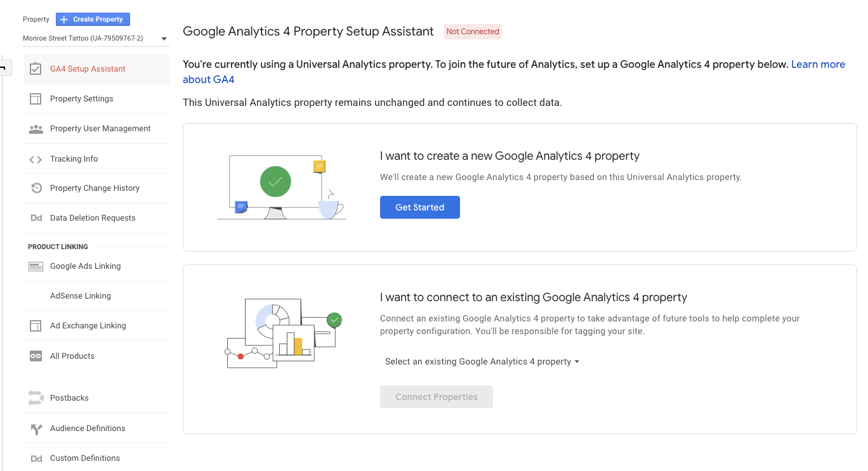The image size is (868, 471).
Task: Select AdSense Linking in the sidebar
Action: pos(81,296)
